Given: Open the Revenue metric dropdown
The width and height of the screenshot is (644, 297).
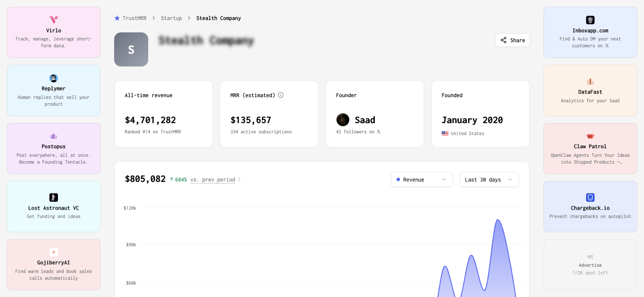Looking at the screenshot, I should point(421,179).
